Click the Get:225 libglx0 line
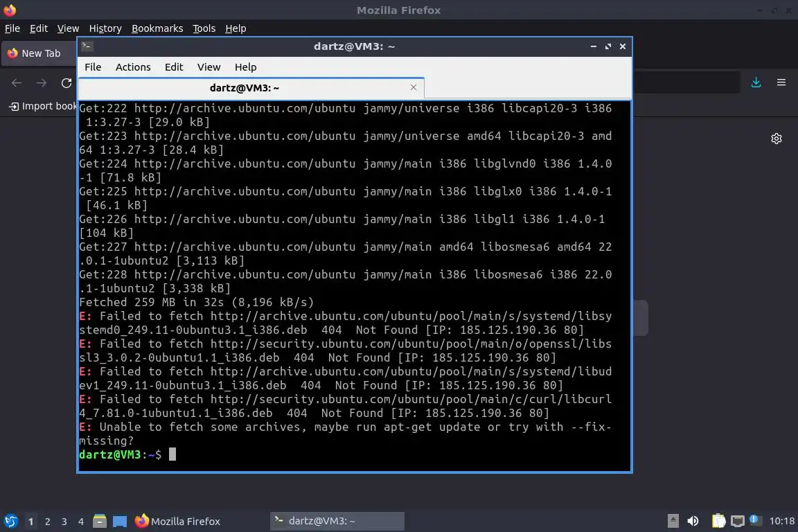 point(346,198)
